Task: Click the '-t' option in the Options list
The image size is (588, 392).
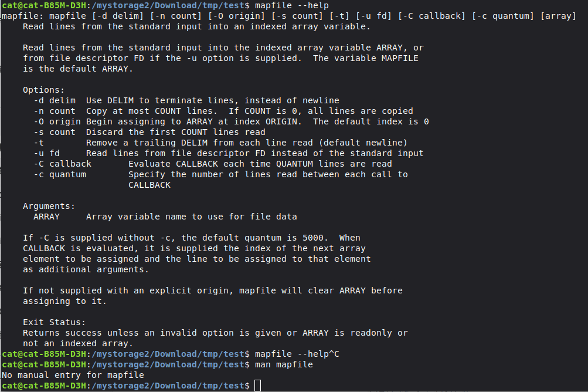Action: point(39,143)
